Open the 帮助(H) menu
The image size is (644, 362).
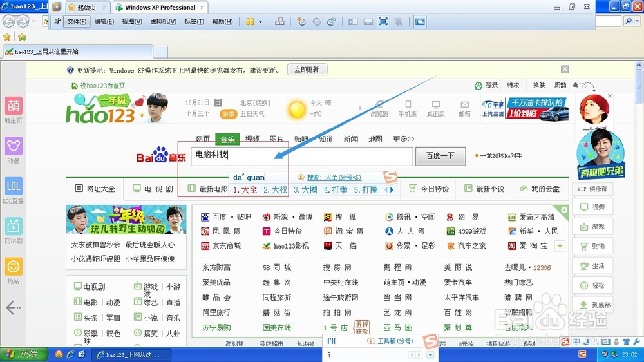pos(222,21)
